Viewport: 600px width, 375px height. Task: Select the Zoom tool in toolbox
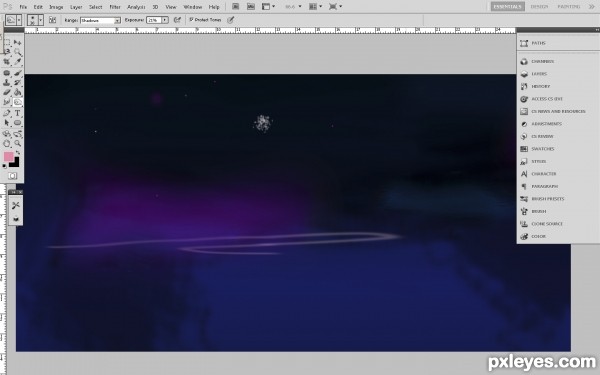coord(18,143)
